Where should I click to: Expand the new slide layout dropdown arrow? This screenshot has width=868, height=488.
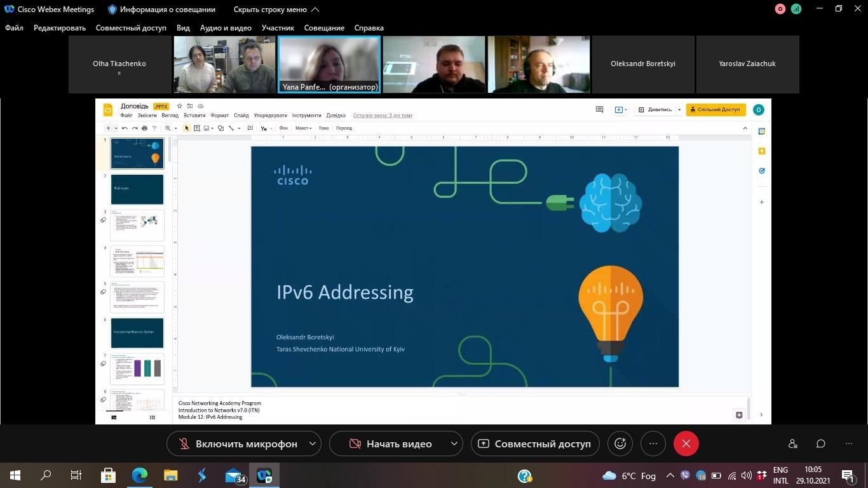click(116, 128)
